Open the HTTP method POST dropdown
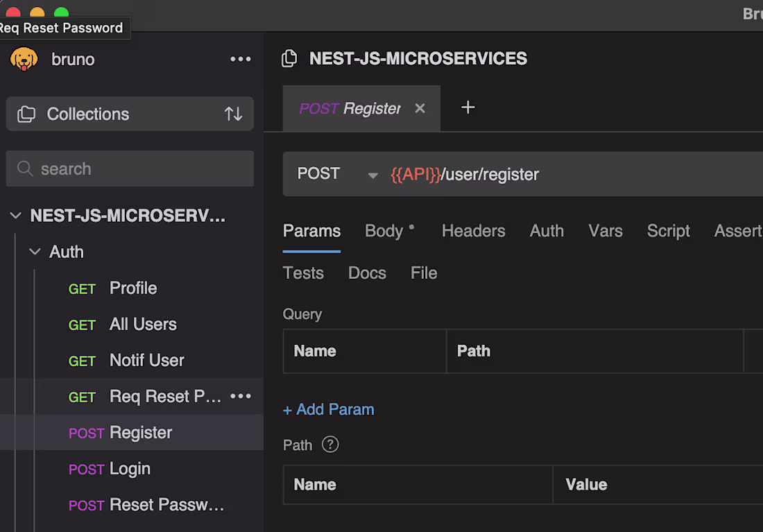The image size is (763, 532). pyautogui.click(x=337, y=174)
